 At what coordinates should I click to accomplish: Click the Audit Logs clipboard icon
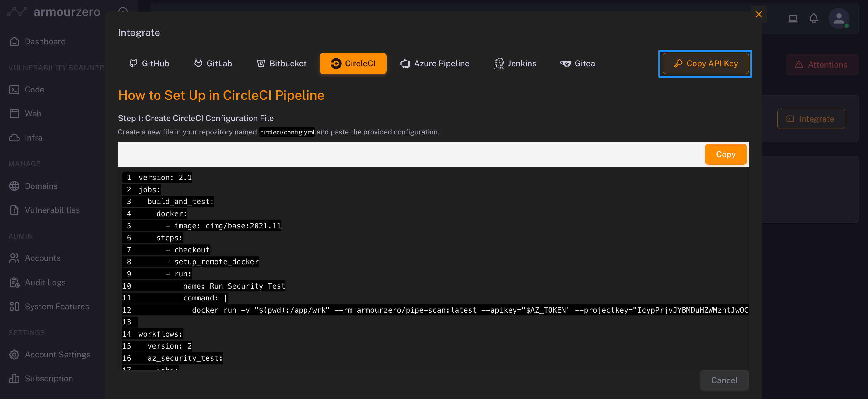point(14,283)
